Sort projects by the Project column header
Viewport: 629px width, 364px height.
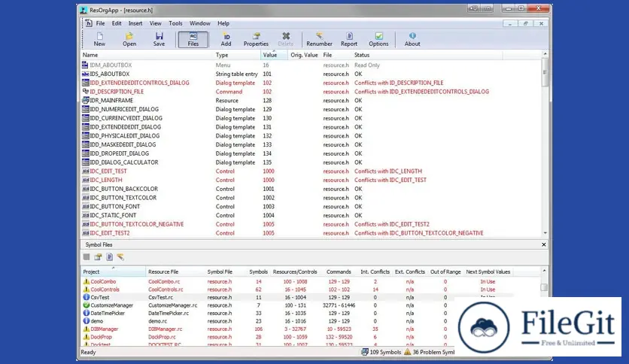click(113, 271)
